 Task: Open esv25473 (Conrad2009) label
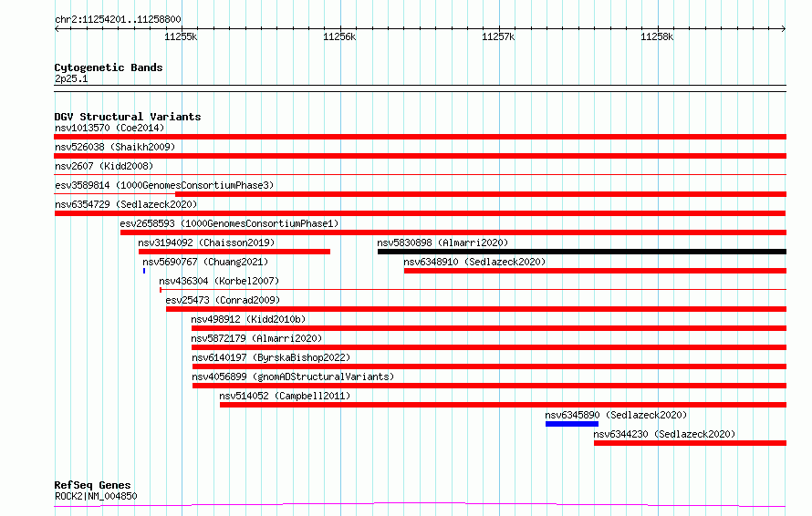tap(223, 300)
